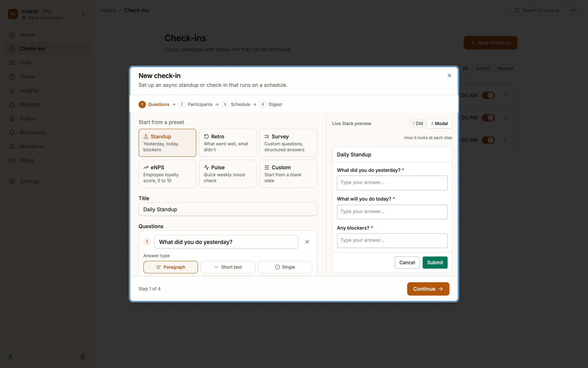Screen dimensions: 588x368
Task: Click Cancel in Slack preview
Action: pyautogui.click(x=407, y=262)
